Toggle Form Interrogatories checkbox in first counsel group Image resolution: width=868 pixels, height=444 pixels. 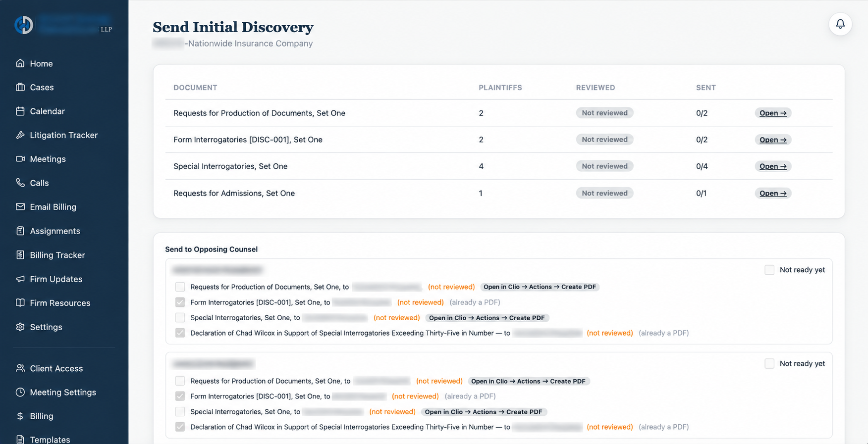coord(180,302)
